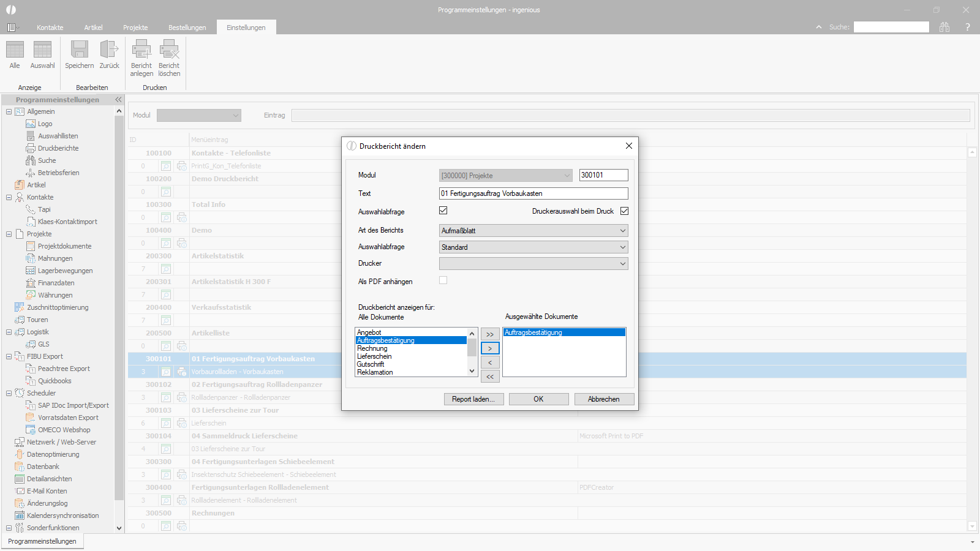Click the 300101 ID field
The height and width of the screenshot is (551, 980).
click(x=604, y=175)
